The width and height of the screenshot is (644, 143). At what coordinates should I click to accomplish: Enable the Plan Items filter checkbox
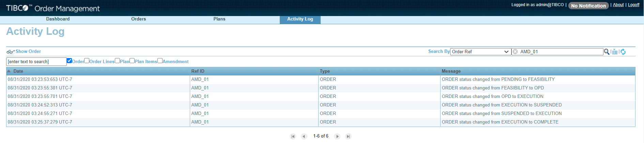click(132, 61)
